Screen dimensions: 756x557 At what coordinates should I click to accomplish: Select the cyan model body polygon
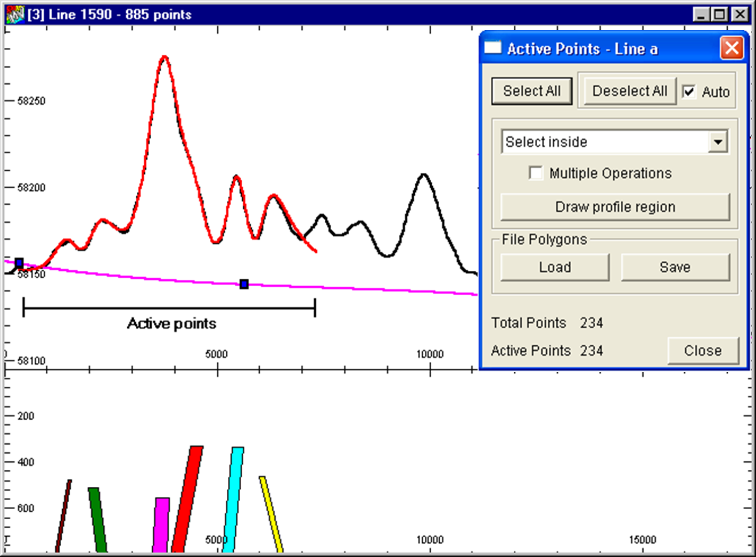[233, 499]
